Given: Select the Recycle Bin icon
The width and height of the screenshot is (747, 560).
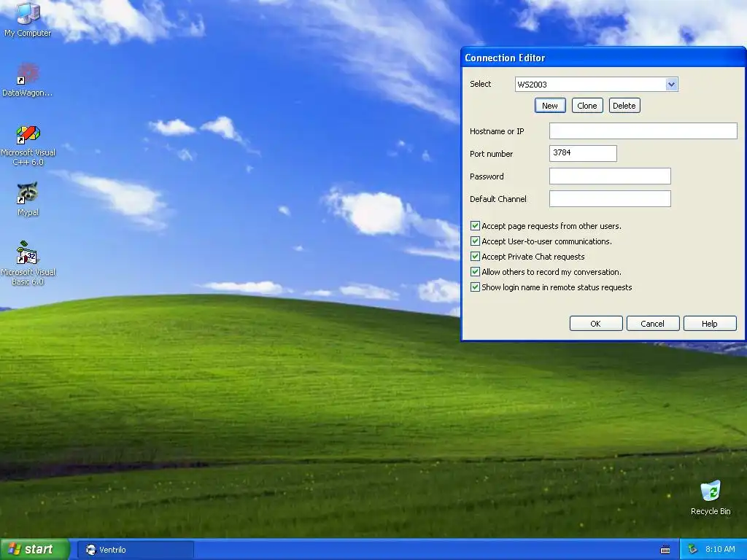Looking at the screenshot, I should 711,497.
